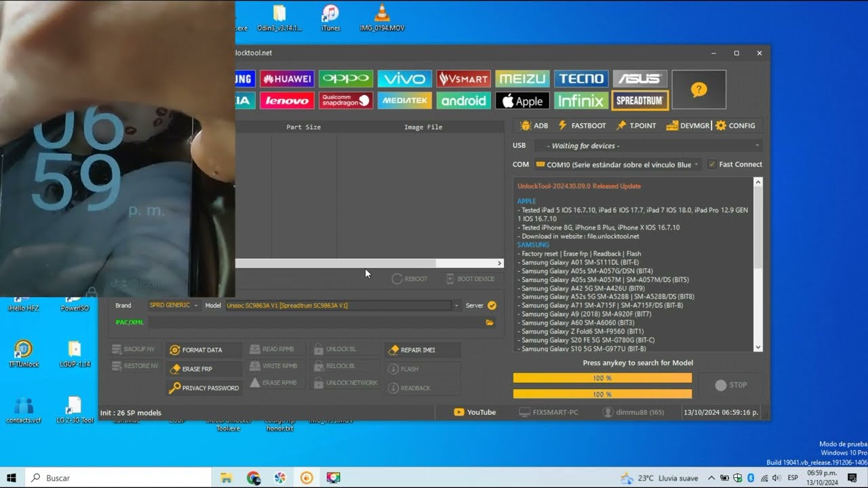Select the Infinix brand tab
The image size is (868, 488).
[x=581, y=101]
